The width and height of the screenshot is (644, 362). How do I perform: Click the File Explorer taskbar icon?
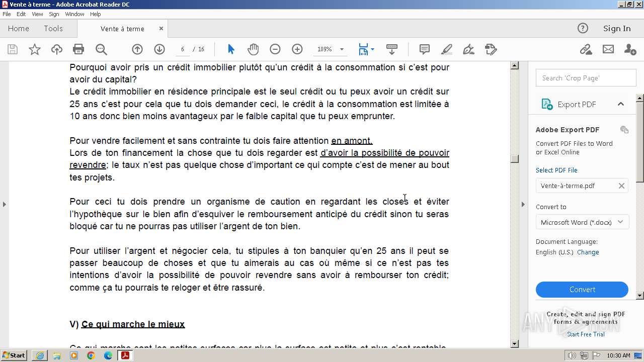coord(57,355)
